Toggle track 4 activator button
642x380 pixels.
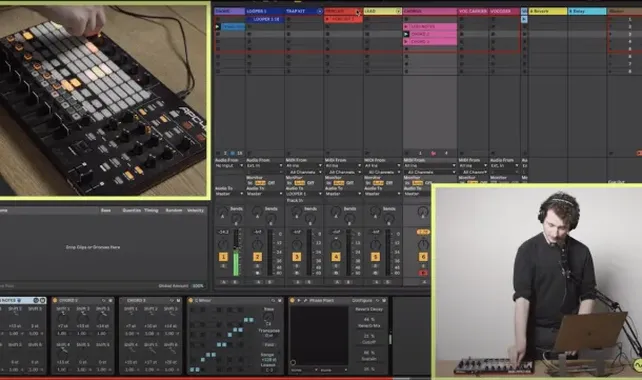pyautogui.click(x=336, y=257)
